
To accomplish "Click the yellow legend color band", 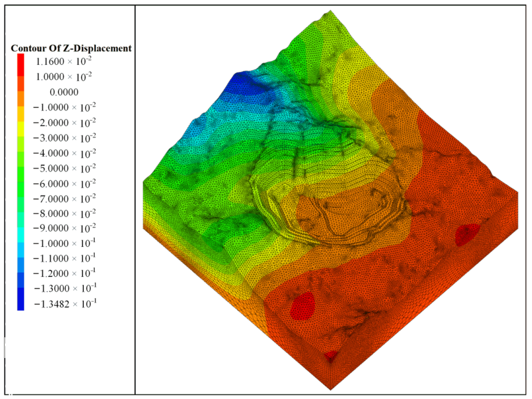I will (21, 129).
